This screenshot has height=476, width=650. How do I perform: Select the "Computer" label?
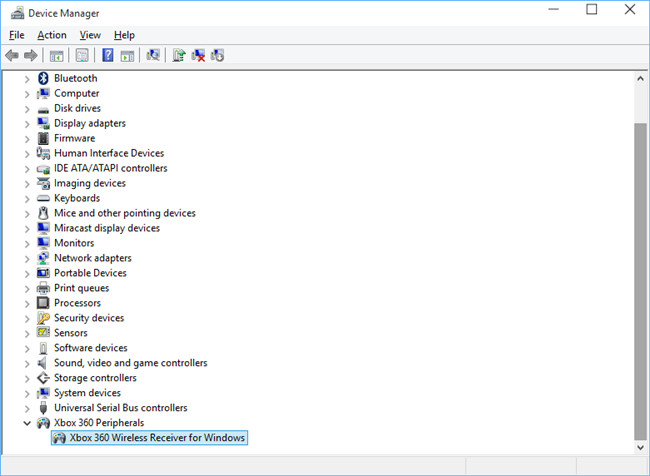tap(77, 93)
